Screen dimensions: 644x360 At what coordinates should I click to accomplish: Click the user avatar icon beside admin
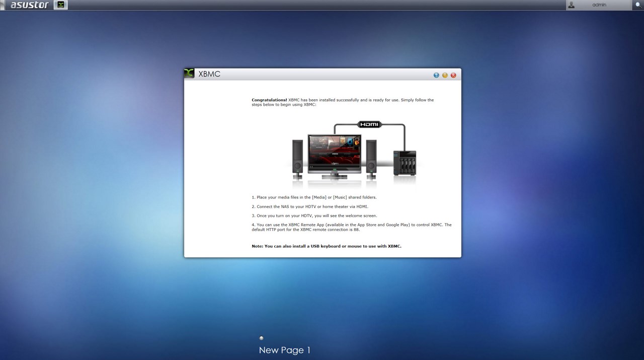[x=571, y=5]
